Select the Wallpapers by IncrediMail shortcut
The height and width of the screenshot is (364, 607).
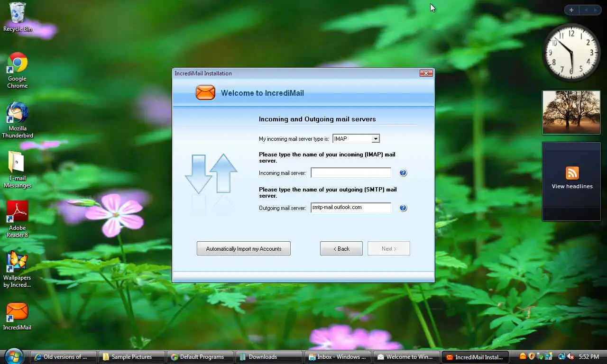(17, 269)
